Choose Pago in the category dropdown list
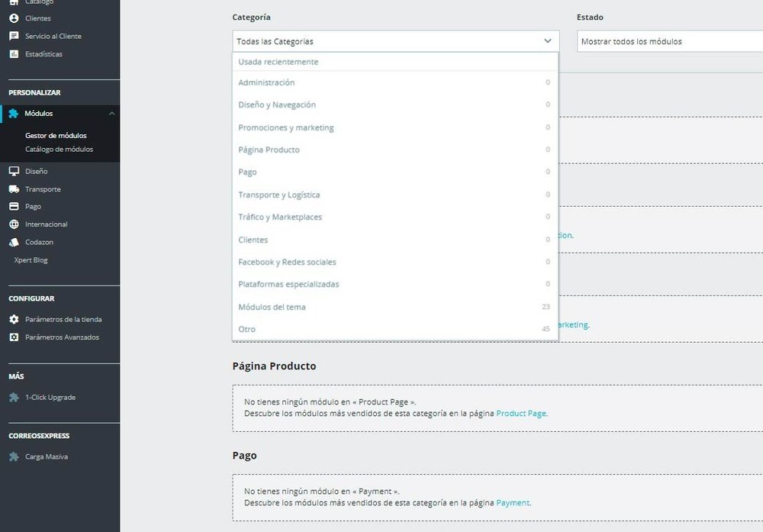The height and width of the screenshot is (532, 763). (395, 172)
